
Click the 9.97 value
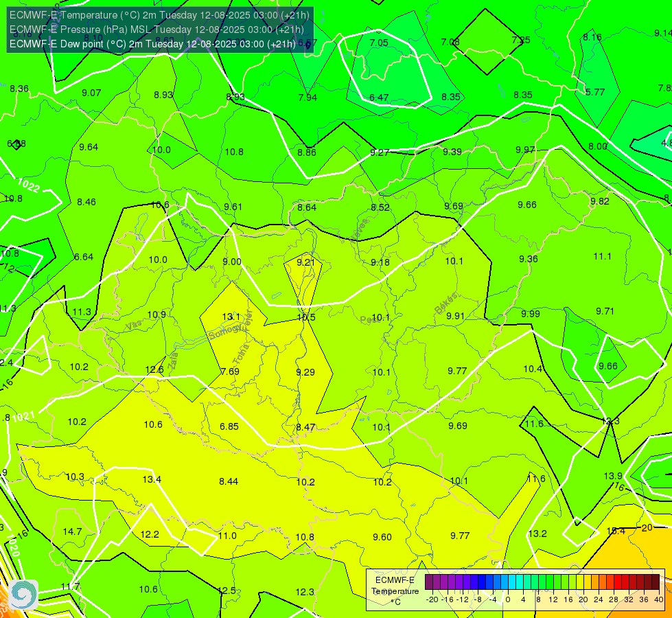point(525,150)
